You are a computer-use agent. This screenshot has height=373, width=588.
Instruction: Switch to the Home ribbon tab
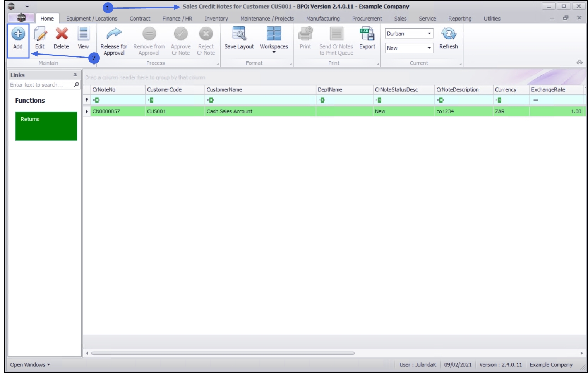pyautogui.click(x=47, y=18)
